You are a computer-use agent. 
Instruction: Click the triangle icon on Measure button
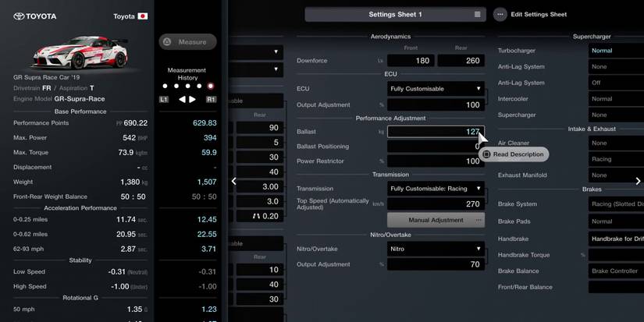click(167, 42)
